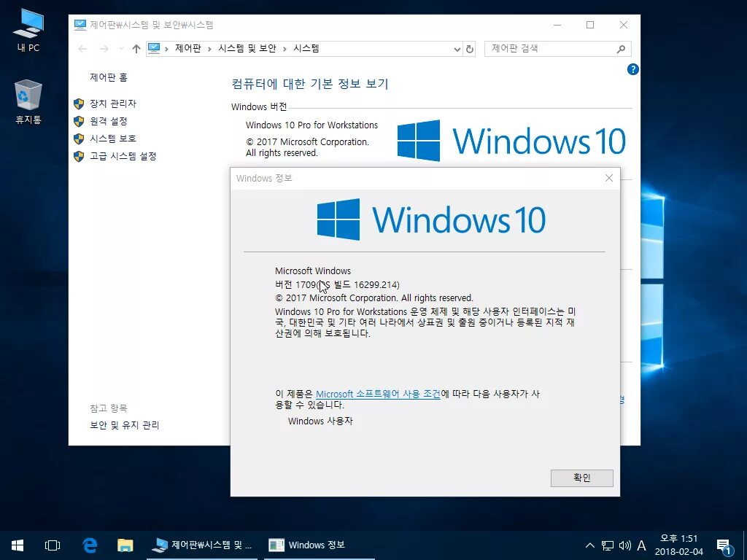This screenshot has width=747, height=560.
Task: Maximize the Control Panel window
Action: pyautogui.click(x=590, y=25)
